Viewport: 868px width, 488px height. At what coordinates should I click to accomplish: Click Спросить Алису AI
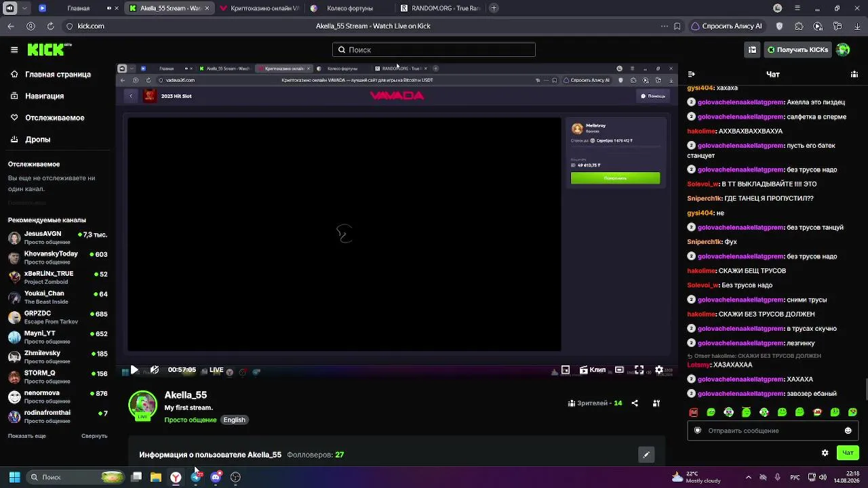point(726,26)
